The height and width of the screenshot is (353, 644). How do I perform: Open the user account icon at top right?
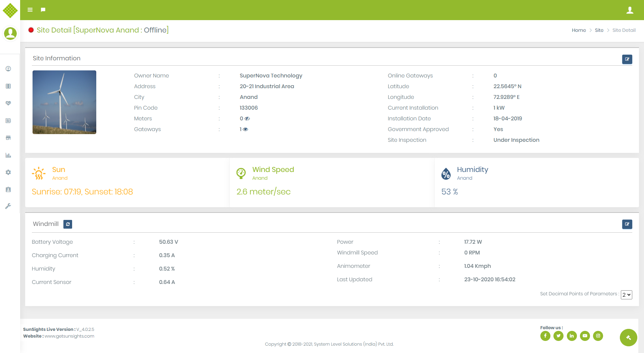click(x=630, y=10)
